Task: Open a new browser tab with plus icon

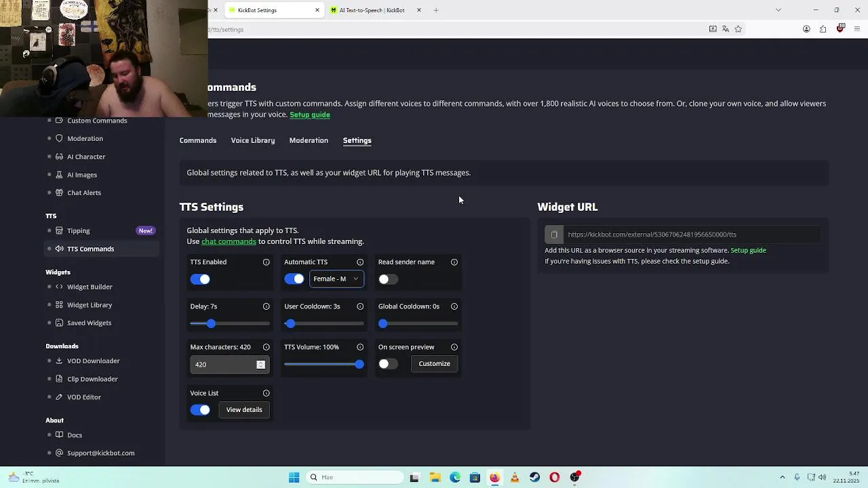Action: [x=436, y=10]
